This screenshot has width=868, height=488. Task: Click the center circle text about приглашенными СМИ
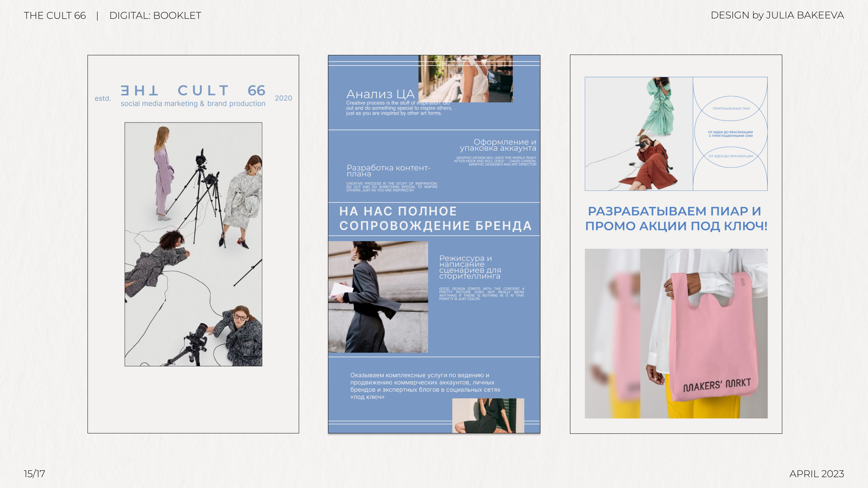point(731,134)
